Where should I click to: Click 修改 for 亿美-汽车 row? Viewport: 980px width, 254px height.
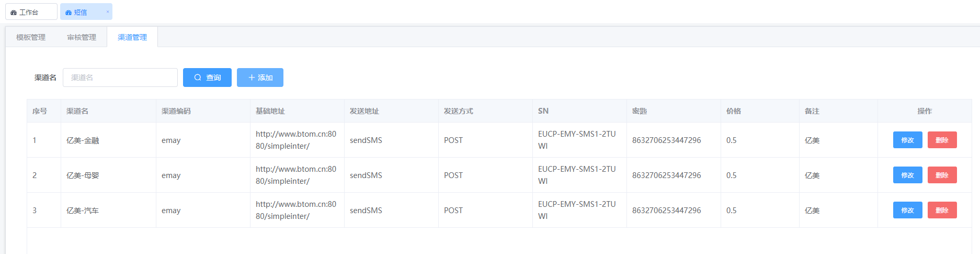point(908,210)
